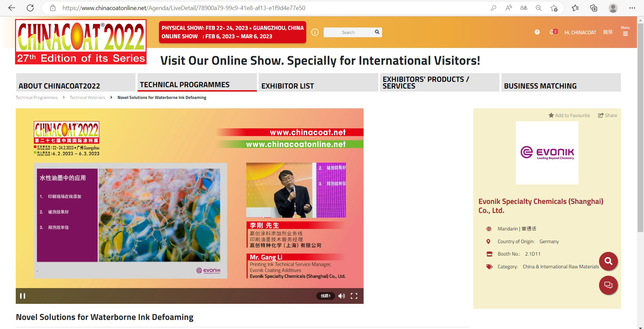The height and width of the screenshot is (329, 644).
Task: Click Mandarin | 普通话 language text
Action: 517,229
